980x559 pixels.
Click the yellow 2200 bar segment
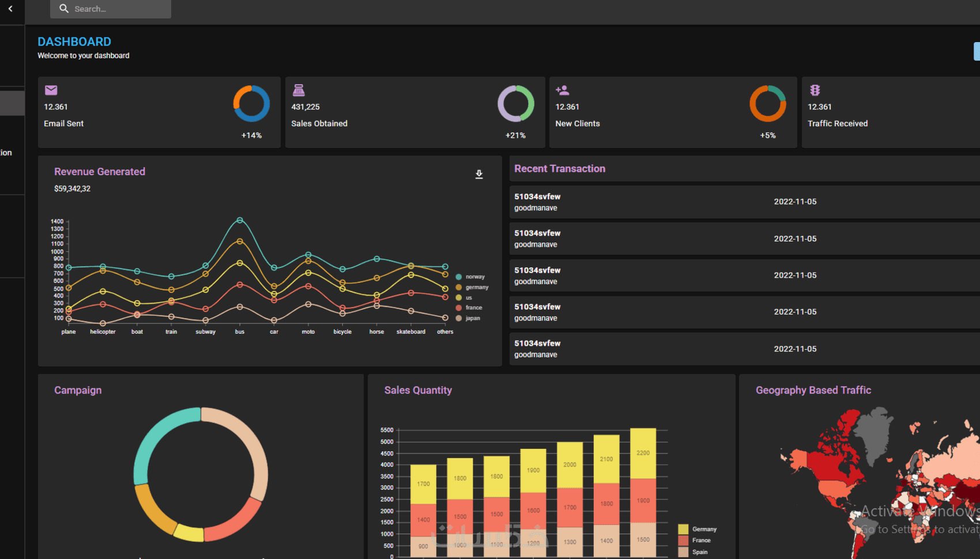643,453
